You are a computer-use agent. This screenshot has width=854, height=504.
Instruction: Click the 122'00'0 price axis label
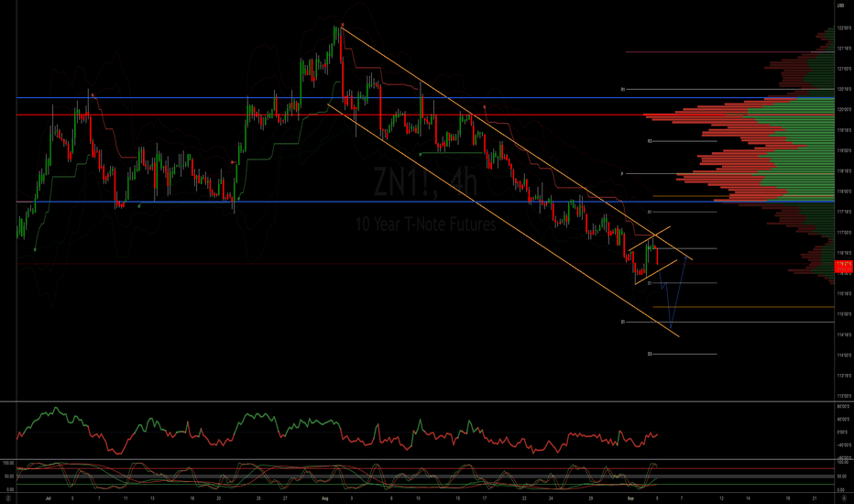[x=844, y=27]
